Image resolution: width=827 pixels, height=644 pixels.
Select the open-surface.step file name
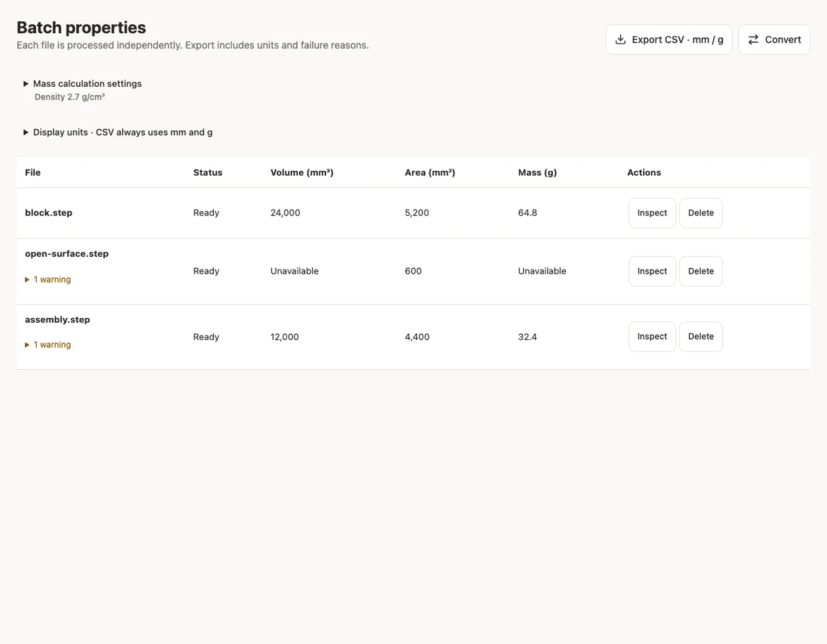(x=67, y=253)
